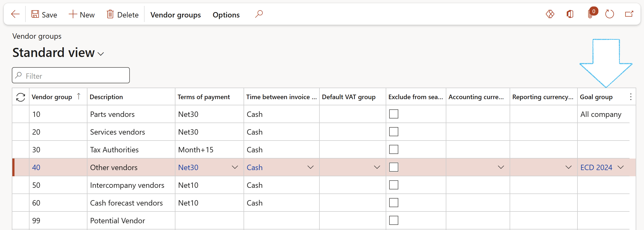Refresh the page using circular arrow icon
The height and width of the screenshot is (230, 644).
[609, 14]
